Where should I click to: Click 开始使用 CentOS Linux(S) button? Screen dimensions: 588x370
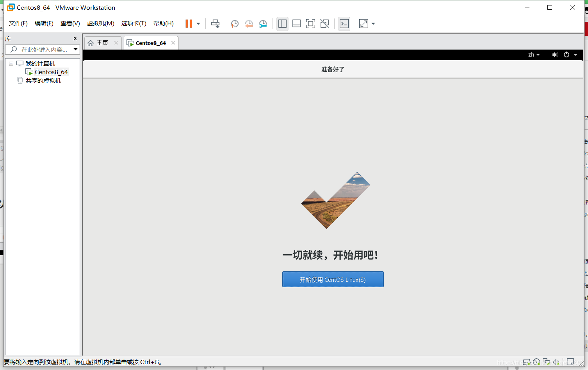click(333, 279)
